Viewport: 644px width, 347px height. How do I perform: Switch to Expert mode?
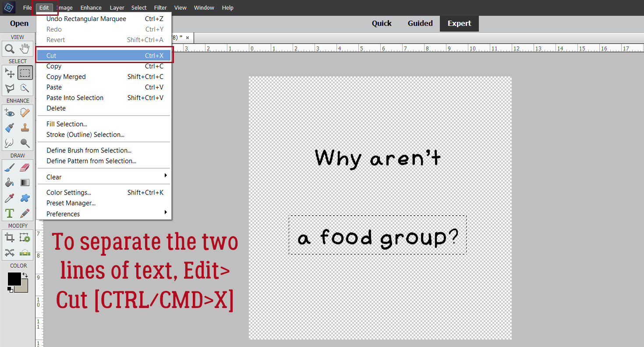click(x=459, y=24)
